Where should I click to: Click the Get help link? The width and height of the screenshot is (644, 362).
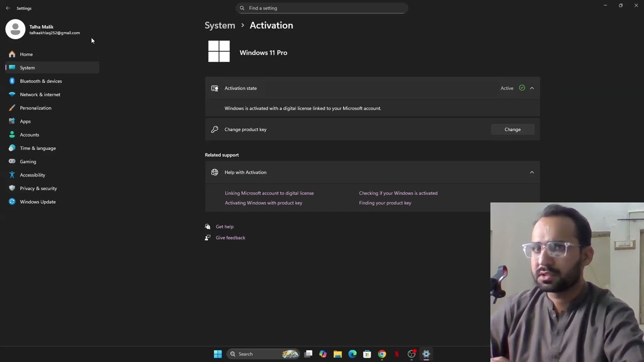224,227
